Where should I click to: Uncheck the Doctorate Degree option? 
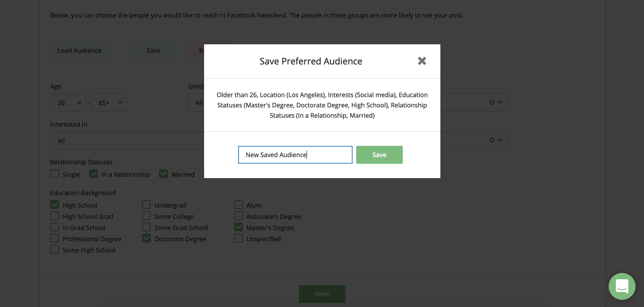(x=147, y=238)
